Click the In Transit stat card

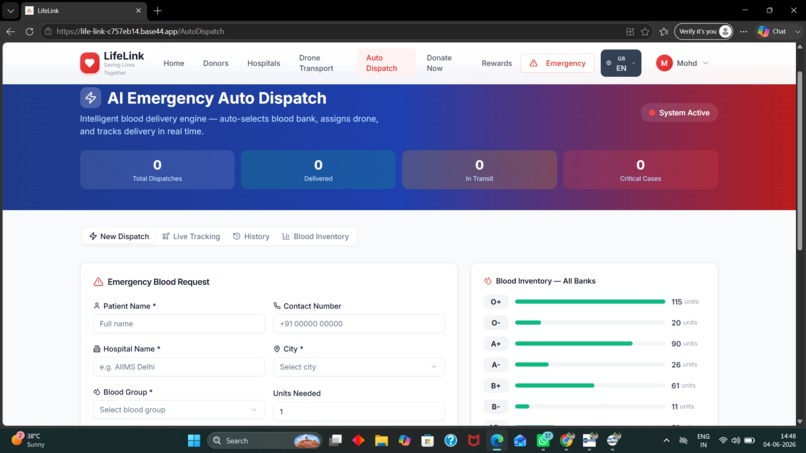(x=479, y=170)
